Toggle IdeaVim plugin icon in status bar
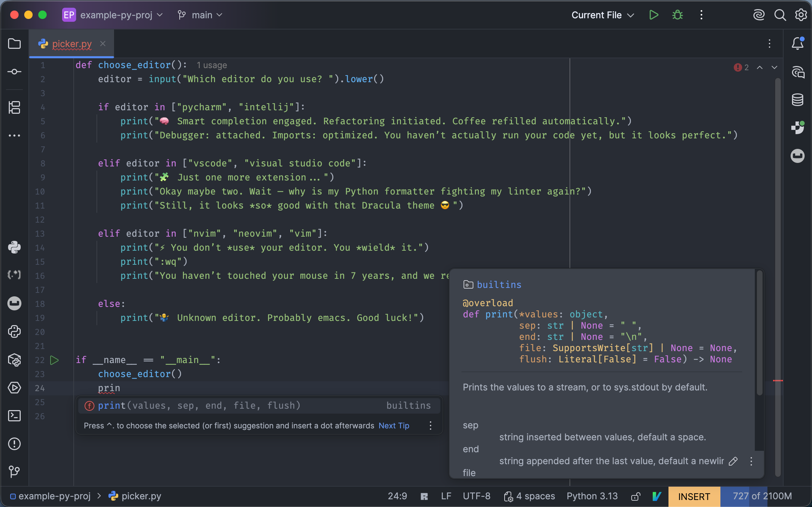This screenshot has width=812, height=507. [657, 496]
